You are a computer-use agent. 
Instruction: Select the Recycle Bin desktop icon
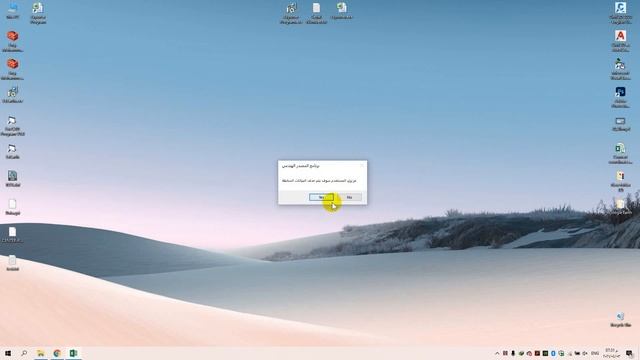[620, 320]
